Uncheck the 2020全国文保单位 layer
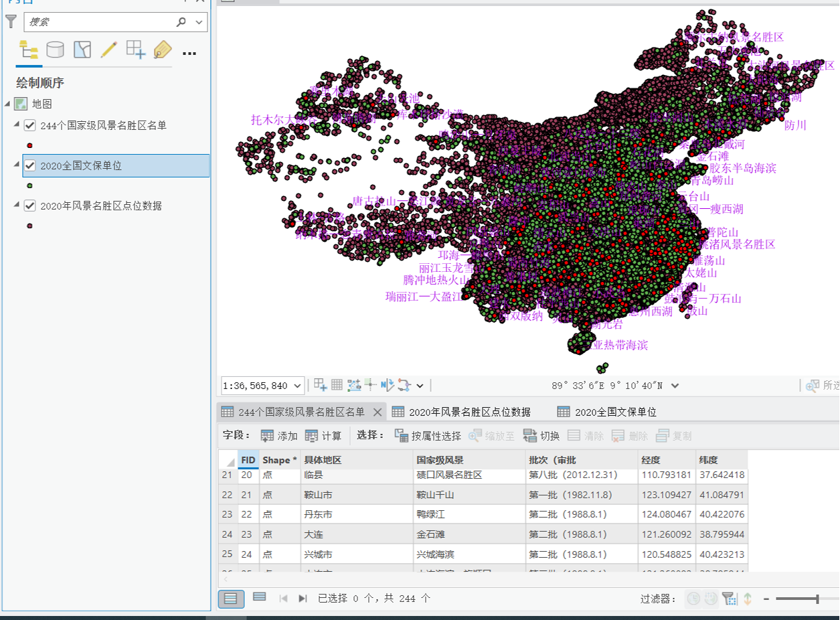Image resolution: width=840 pixels, height=620 pixels. pyautogui.click(x=29, y=165)
